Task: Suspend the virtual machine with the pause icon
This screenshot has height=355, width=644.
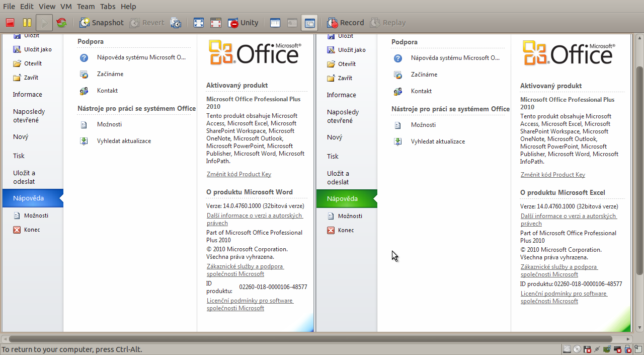Action: tap(27, 23)
